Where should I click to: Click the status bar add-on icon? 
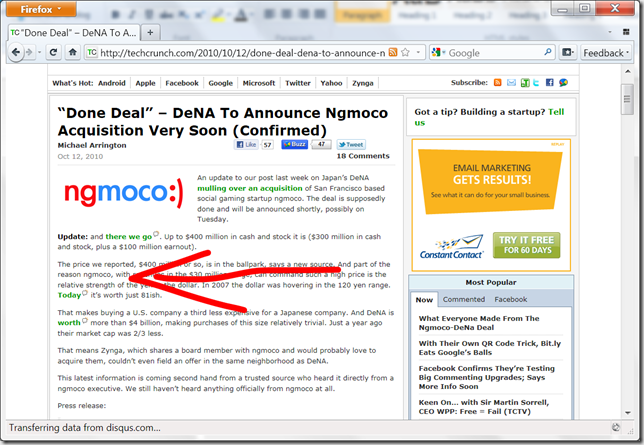(x=616, y=427)
